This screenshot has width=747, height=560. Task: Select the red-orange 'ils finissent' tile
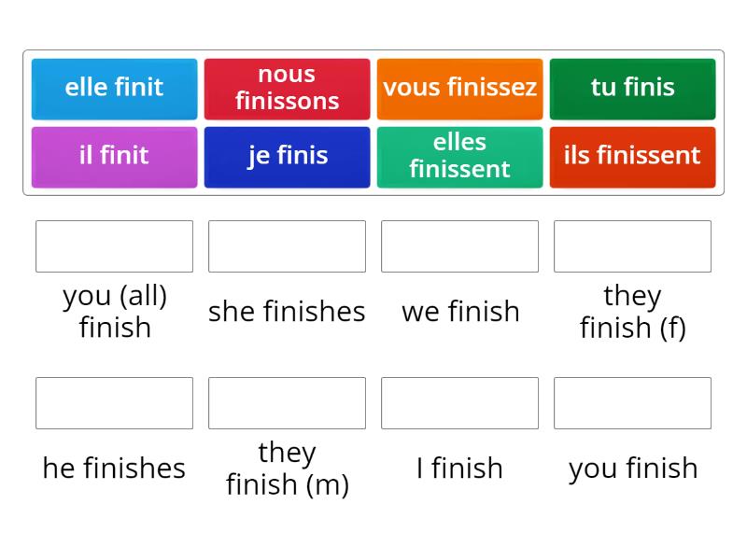click(632, 157)
